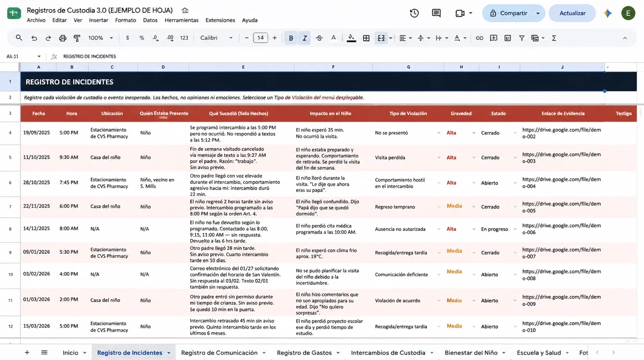Decrease decimal places

tap(156, 38)
